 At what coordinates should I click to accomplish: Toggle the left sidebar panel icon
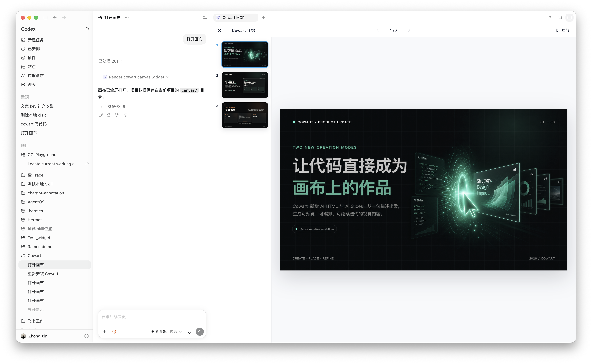point(45,18)
